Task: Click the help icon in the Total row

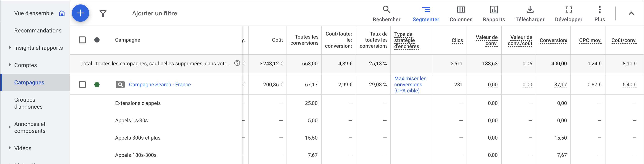Action: (237, 63)
